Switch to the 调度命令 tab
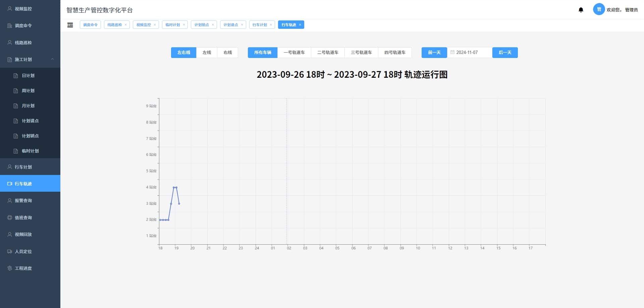644x308 pixels. (x=90, y=25)
